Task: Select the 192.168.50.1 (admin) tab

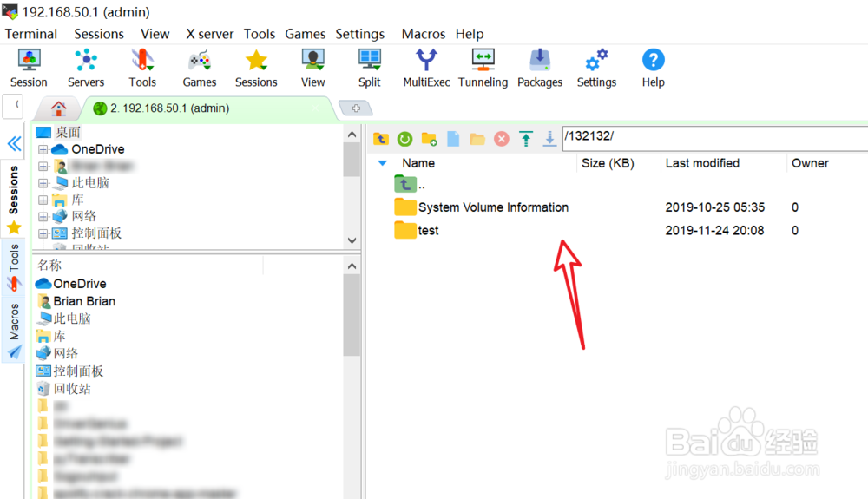Action: pos(208,108)
